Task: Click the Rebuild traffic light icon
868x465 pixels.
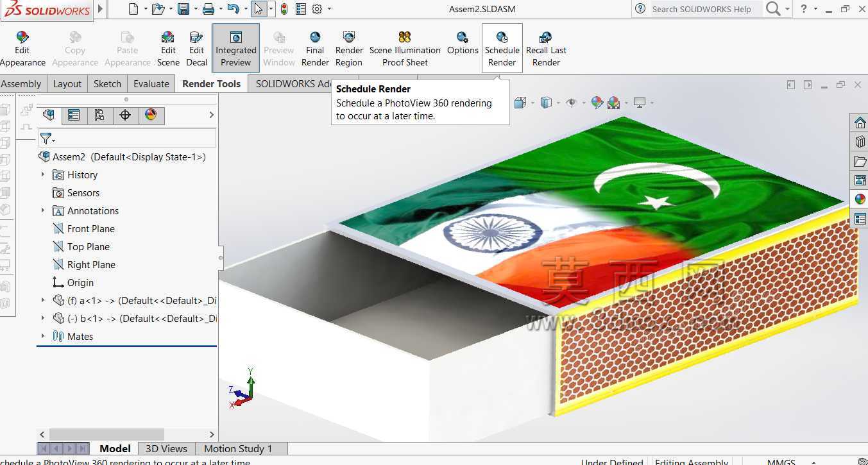Action: 284,9
